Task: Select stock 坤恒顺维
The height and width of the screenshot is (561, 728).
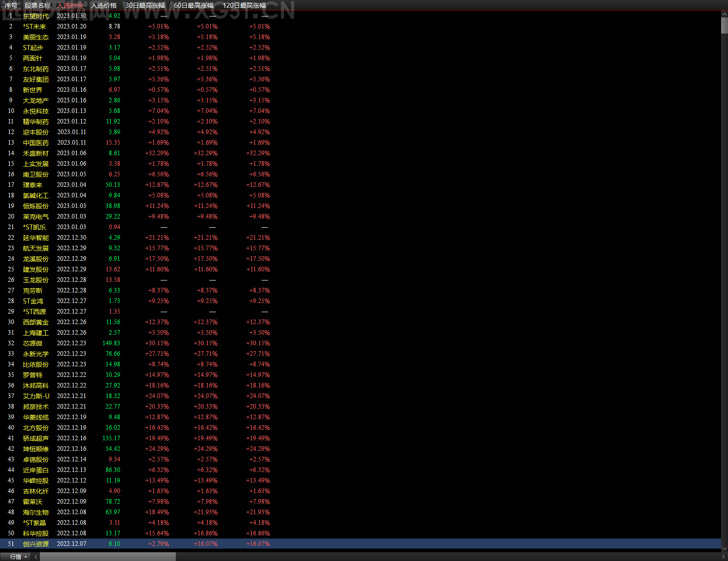Action: tap(36, 449)
